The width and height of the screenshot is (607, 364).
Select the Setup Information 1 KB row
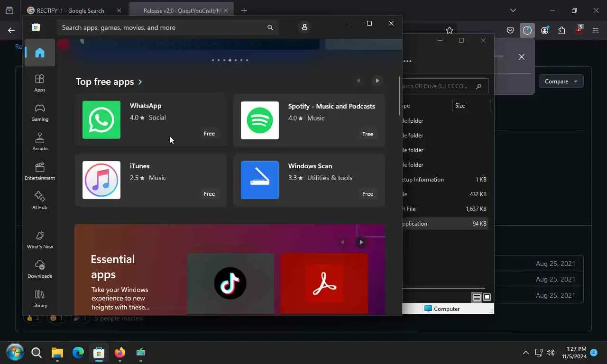444,180
